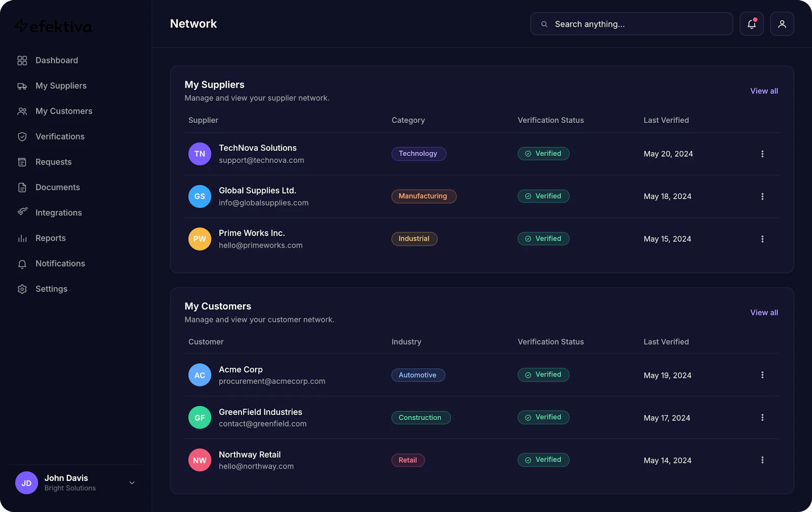Click the JD avatar for John Davis
The height and width of the screenshot is (512, 812).
[x=26, y=483]
